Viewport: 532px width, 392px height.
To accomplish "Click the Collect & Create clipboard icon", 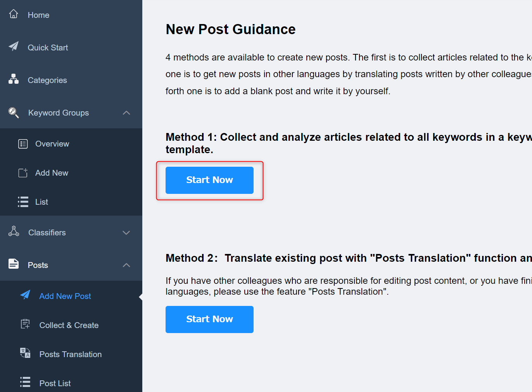I will pos(25,324).
